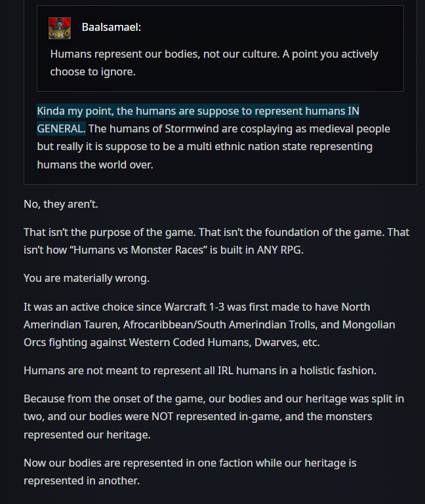This screenshot has width=425, height=504.
Task: Open the Baalsamael username link
Action: [x=111, y=28]
